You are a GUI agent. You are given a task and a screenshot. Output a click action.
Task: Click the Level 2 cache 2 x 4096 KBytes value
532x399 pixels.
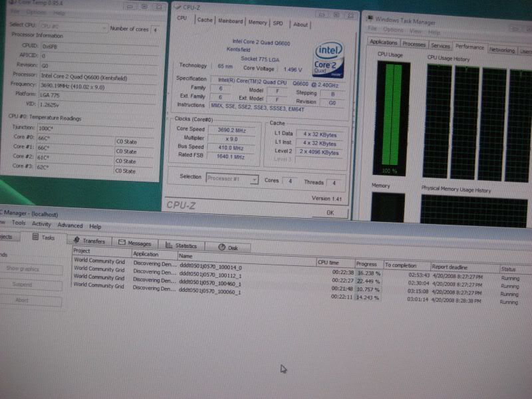pyautogui.click(x=319, y=152)
